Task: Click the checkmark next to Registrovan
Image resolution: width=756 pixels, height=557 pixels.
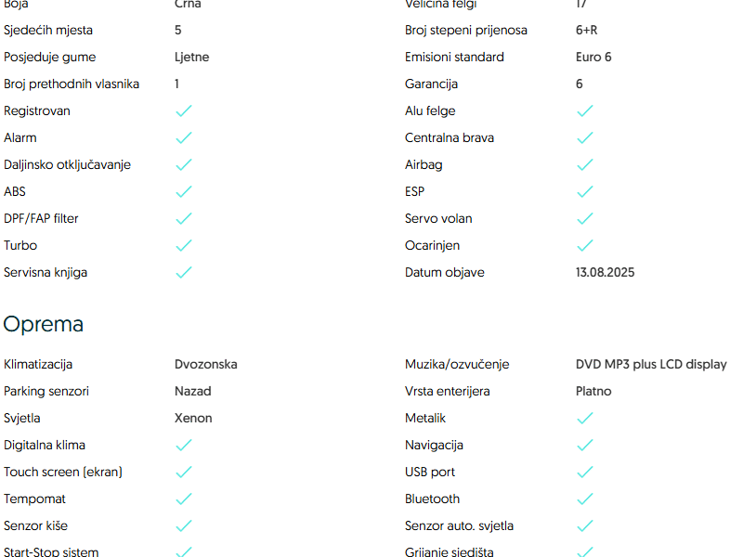Action: pos(184,111)
